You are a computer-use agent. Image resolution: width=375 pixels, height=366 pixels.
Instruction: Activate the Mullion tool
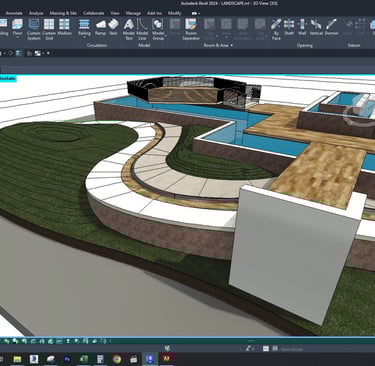coord(64,27)
